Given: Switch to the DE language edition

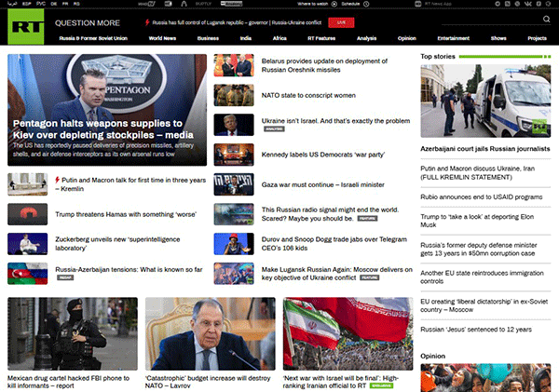Looking at the screenshot, I should 54,4.
